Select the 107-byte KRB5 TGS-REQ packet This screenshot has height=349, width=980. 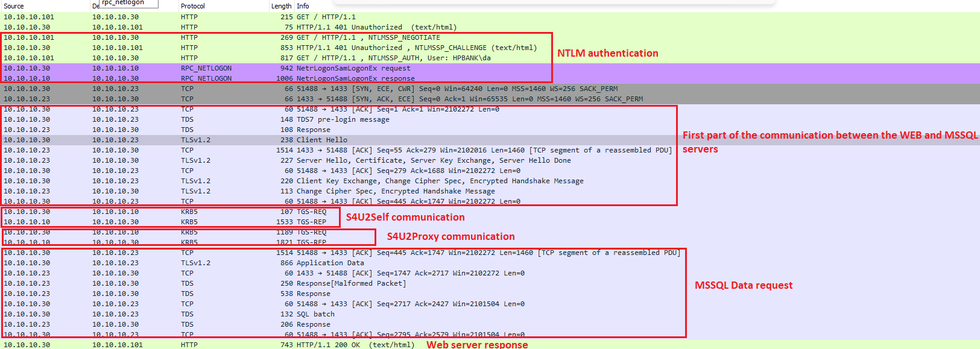(x=311, y=212)
